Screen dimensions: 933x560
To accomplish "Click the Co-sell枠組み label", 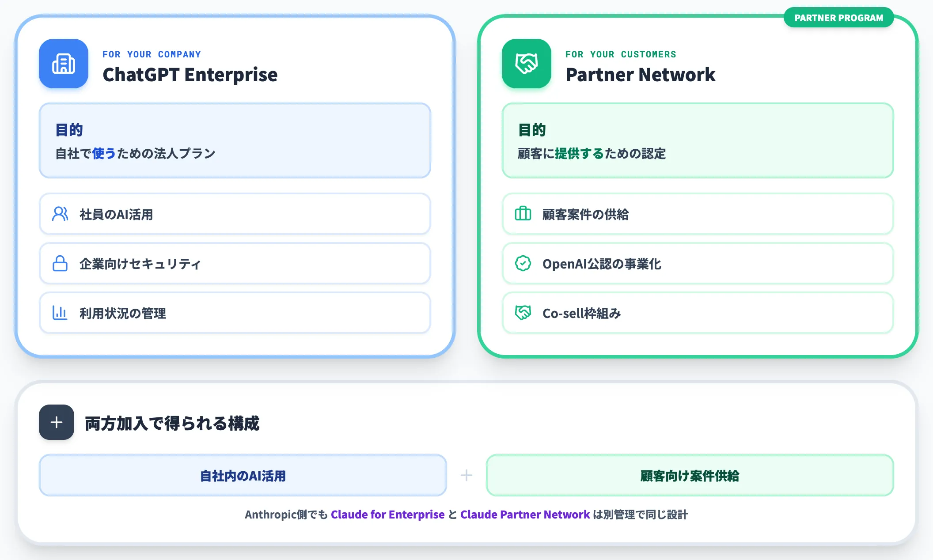I will (x=582, y=314).
